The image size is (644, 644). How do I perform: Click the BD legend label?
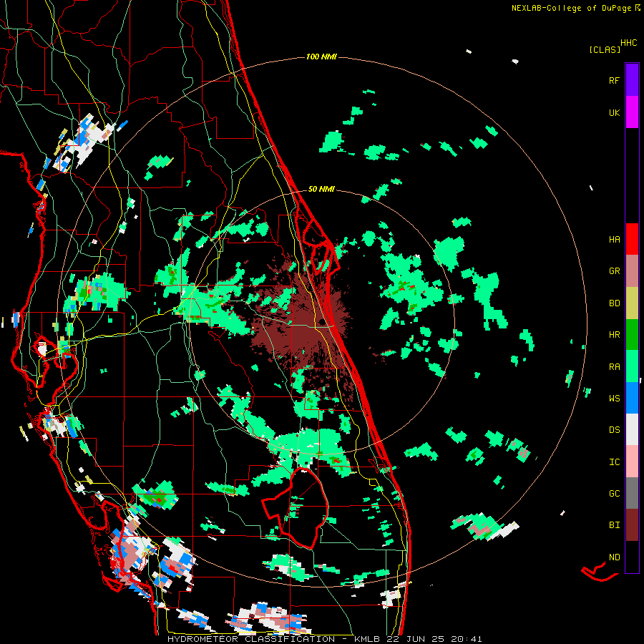614,303
